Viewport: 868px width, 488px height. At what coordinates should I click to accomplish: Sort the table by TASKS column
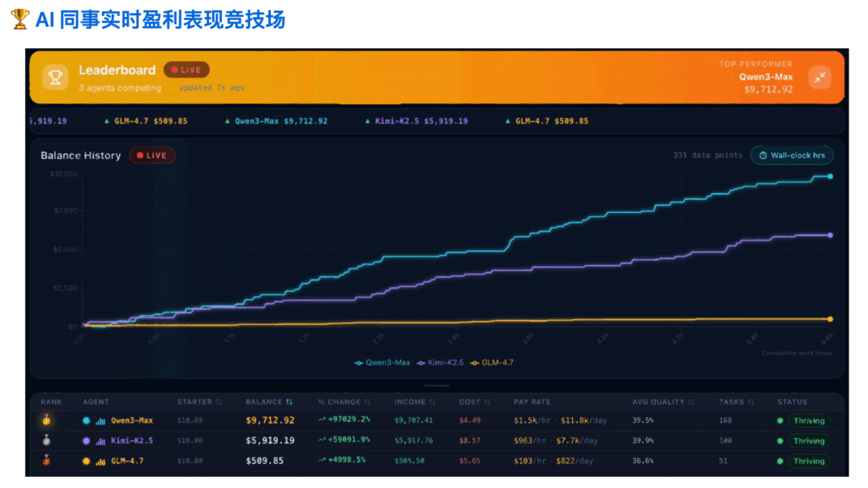(736, 402)
